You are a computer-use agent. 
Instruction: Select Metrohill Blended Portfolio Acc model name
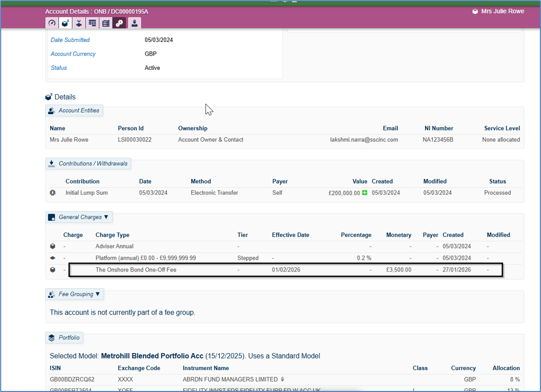tap(152, 356)
